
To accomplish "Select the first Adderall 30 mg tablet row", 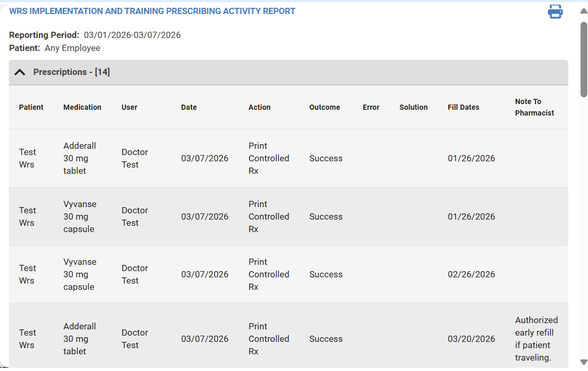I will tap(80, 158).
